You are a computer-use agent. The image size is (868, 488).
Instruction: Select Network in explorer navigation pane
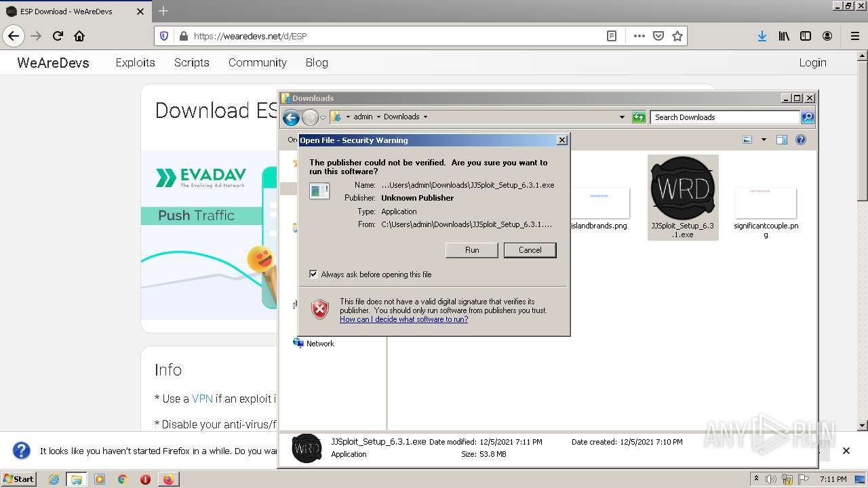313,344
